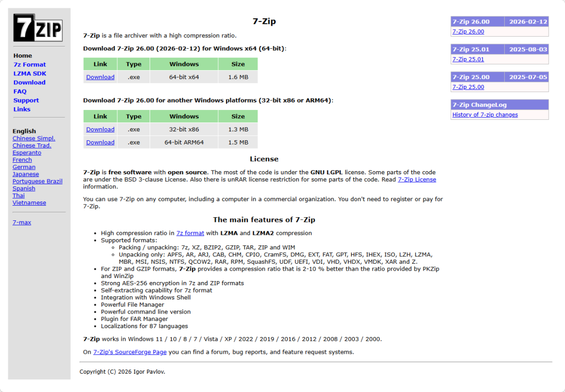Screen dimensions: 565x392
Task: Go to LZMA SDK in sidebar
Action: pos(29,73)
